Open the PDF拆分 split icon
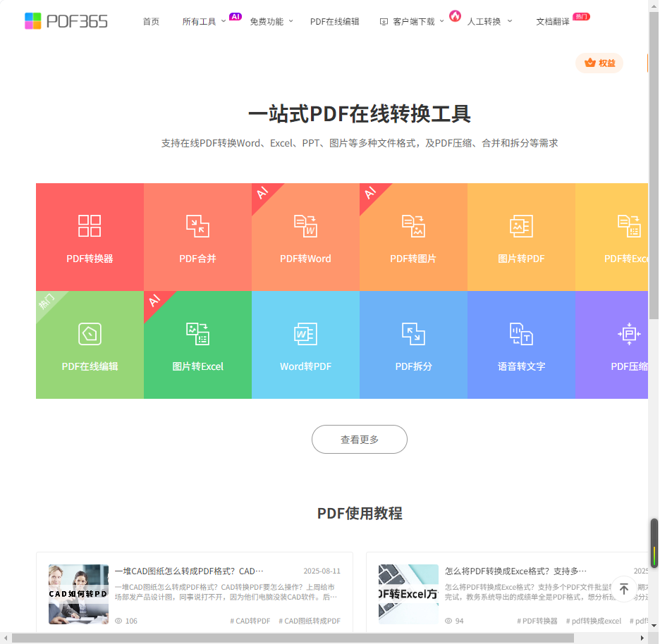The width and height of the screenshot is (660, 644). click(x=413, y=334)
